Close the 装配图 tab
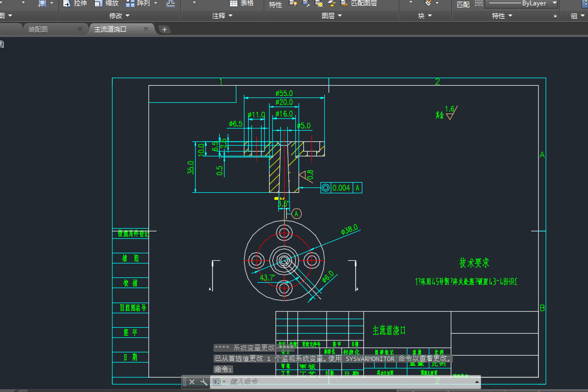588x392 pixels. (x=80, y=29)
